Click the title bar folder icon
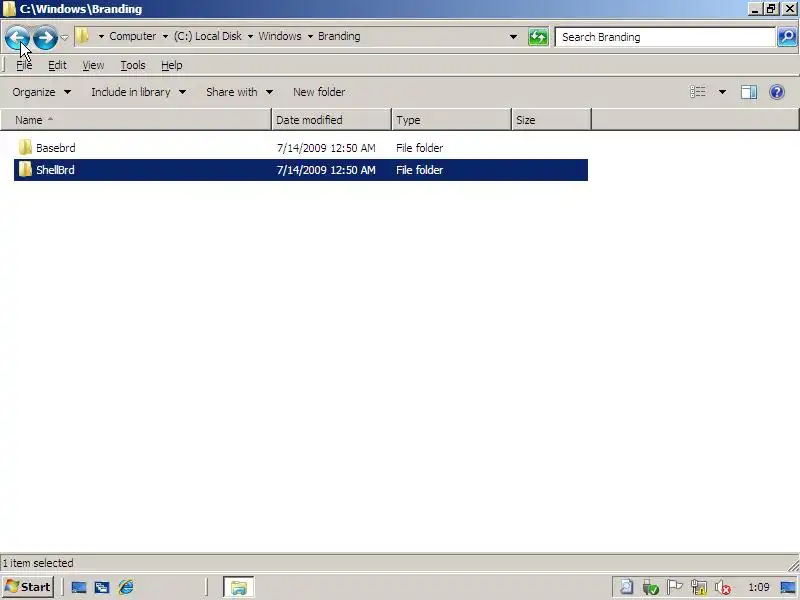 tap(9, 9)
